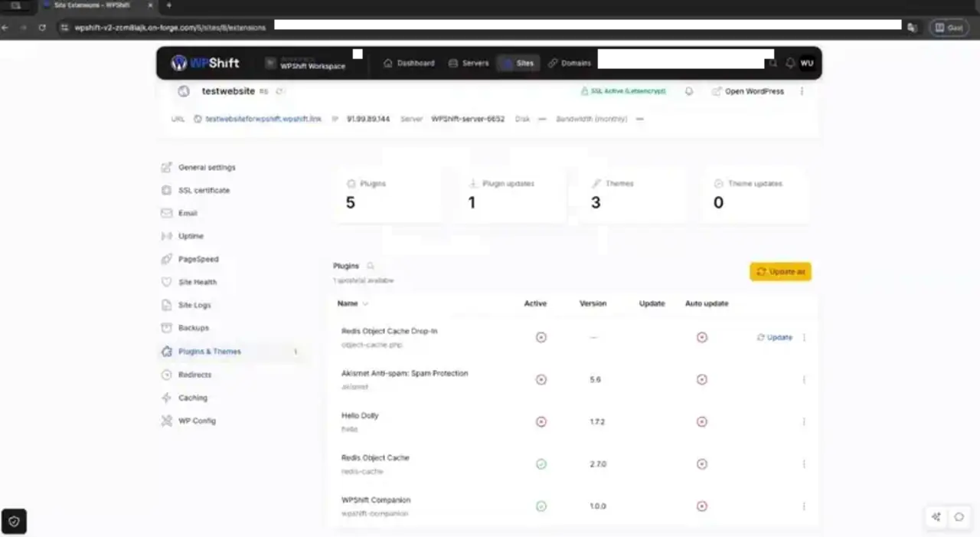The height and width of the screenshot is (537, 980).
Task: Click the refresh icon beside testwebsite
Action: [279, 91]
